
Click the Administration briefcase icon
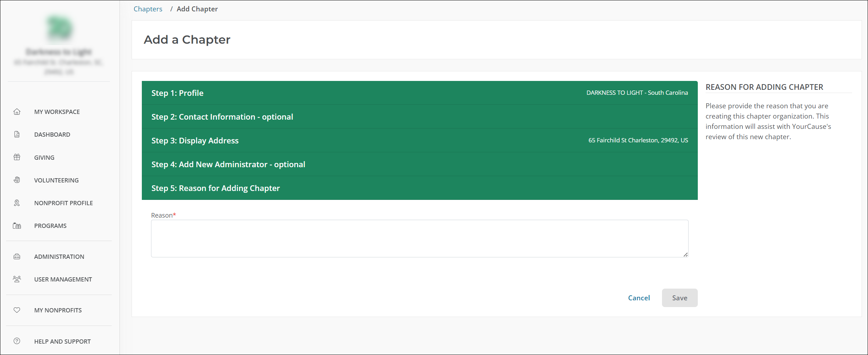tap(17, 257)
